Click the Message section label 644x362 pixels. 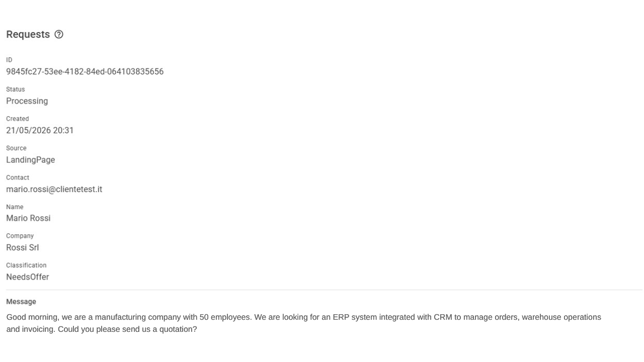(21, 302)
